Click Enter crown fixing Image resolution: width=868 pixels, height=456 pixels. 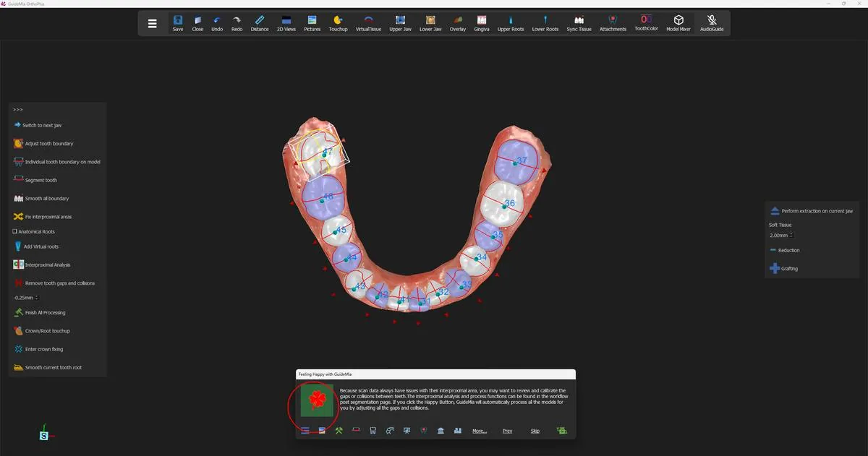point(38,349)
